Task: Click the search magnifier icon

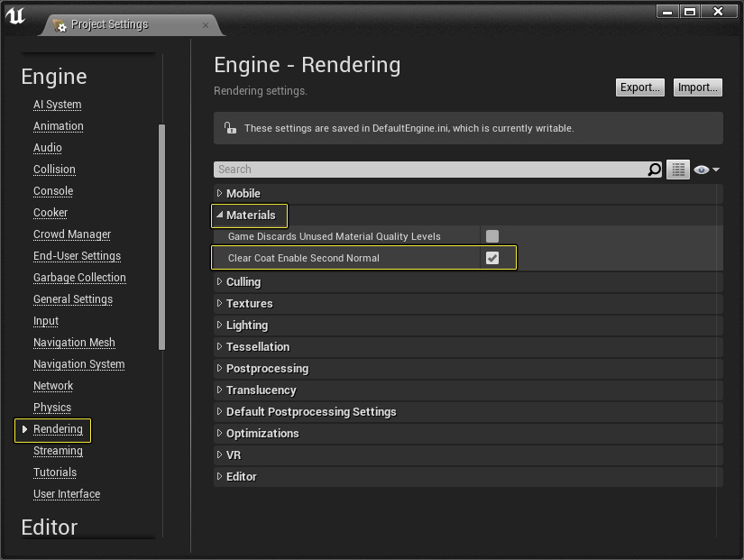Action: coord(655,170)
